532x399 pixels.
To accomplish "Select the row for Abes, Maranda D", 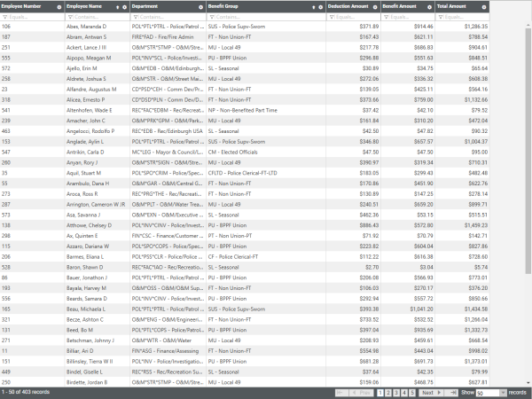I will [245, 27].
